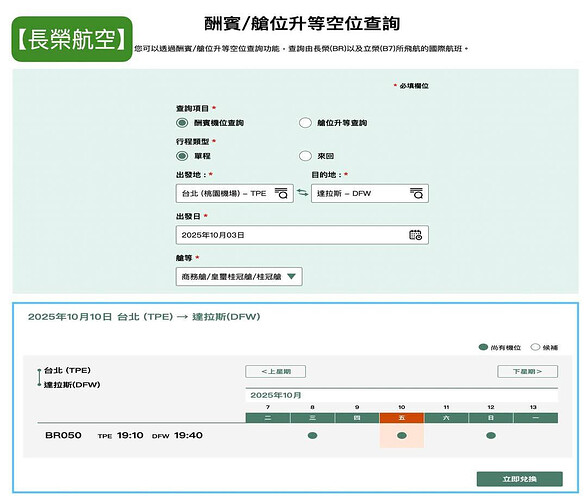Click departure time 19:10

130,435
